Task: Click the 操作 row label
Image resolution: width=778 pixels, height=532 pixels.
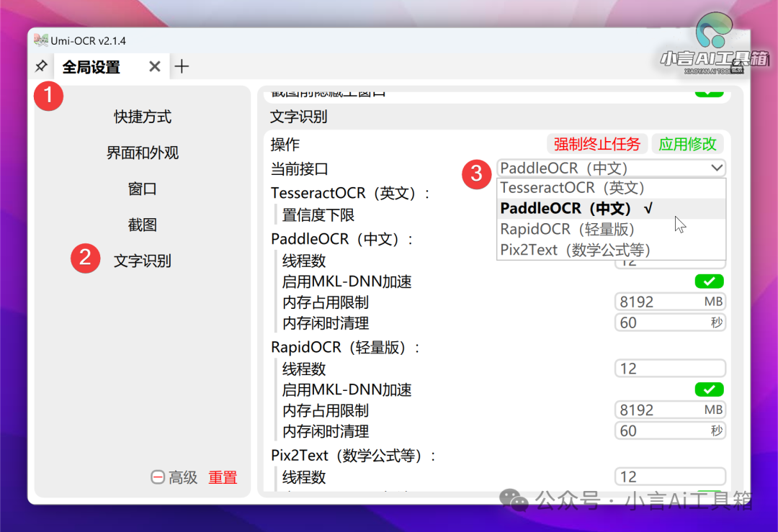Action: tap(285, 145)
